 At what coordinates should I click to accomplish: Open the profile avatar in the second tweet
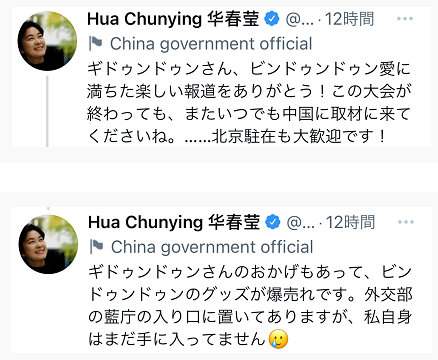click(x=48, y=244)
